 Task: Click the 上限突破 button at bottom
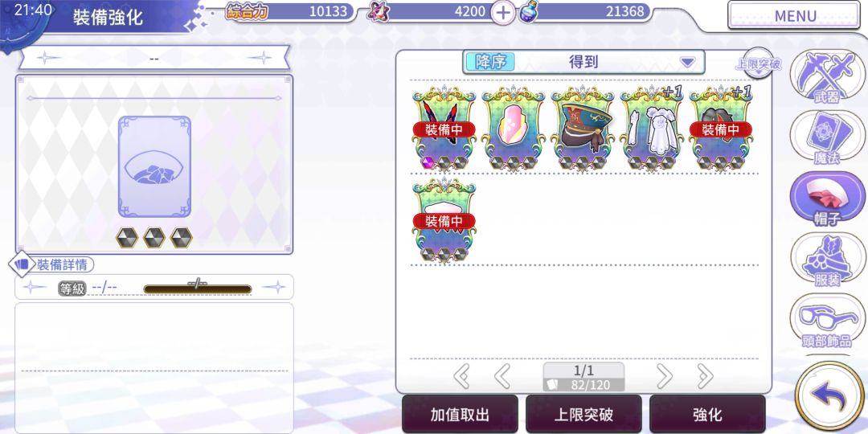pyautogui.click(x=583, y=414)
